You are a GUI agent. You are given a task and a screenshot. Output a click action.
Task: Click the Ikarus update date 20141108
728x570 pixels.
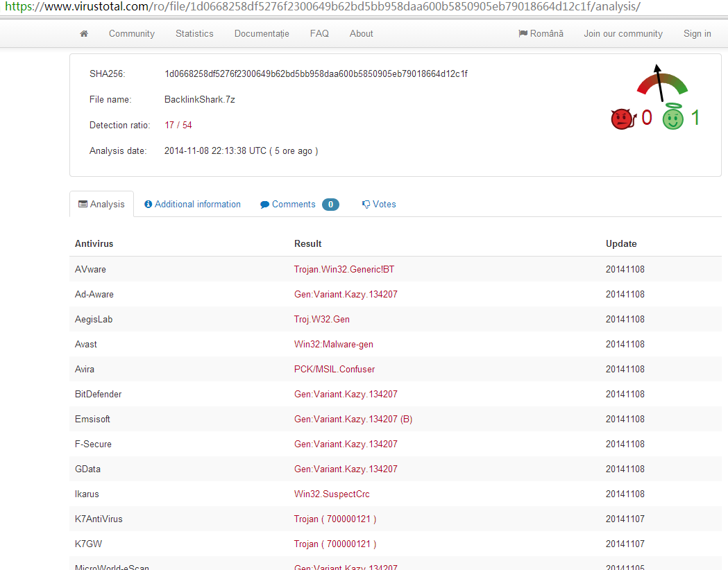point(625,494)
